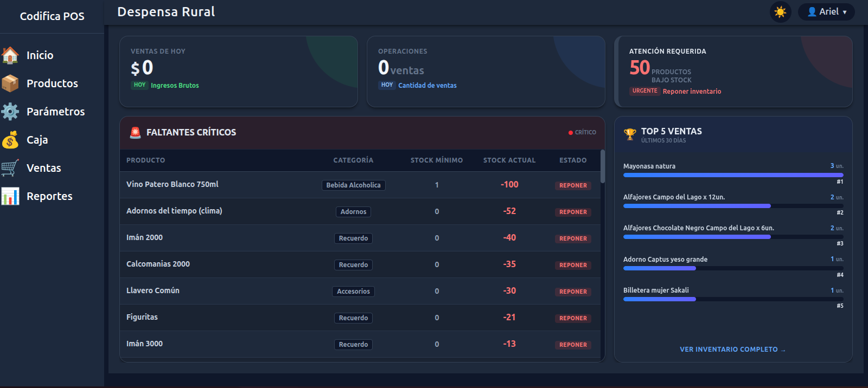Click the red Crítico status dot
The width and height of the screenshot is (868, 388).
pos(571,132)
